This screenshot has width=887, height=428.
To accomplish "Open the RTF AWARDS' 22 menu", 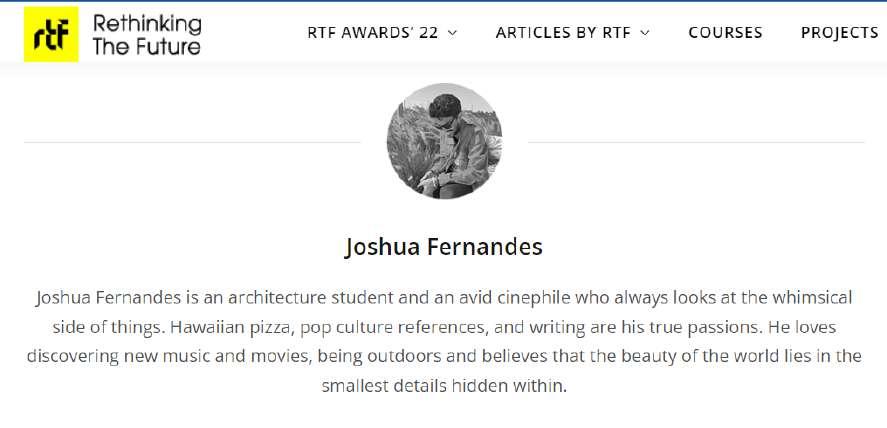I will tap(372, 32).
